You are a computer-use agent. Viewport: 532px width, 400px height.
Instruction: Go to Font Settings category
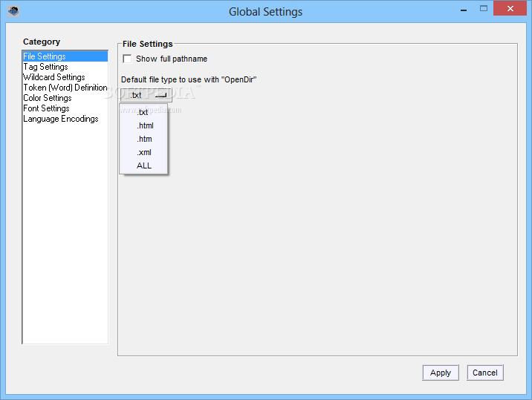click(x=65, y=108)
